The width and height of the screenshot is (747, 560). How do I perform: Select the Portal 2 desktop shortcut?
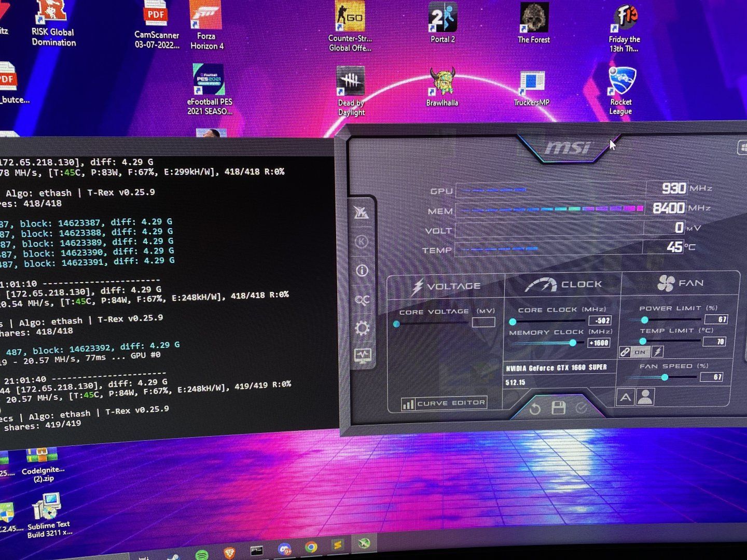442,23
